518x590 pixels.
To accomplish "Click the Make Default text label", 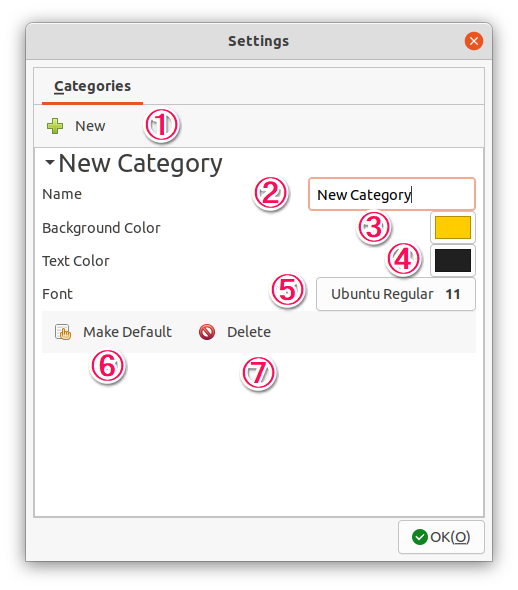I will [x=128, y=332].
